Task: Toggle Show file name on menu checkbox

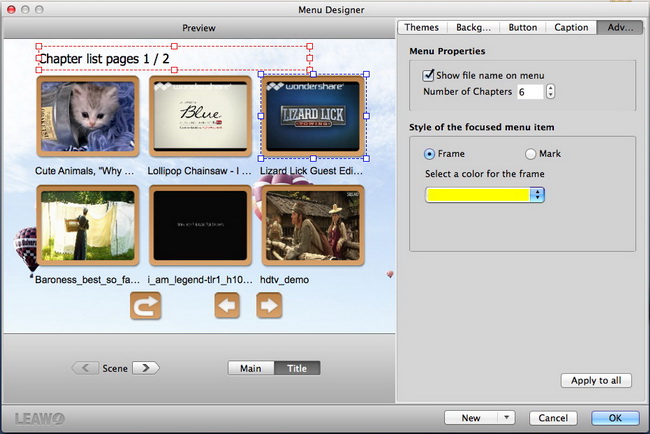Action: pyautogui.click(x=428, y=75)
